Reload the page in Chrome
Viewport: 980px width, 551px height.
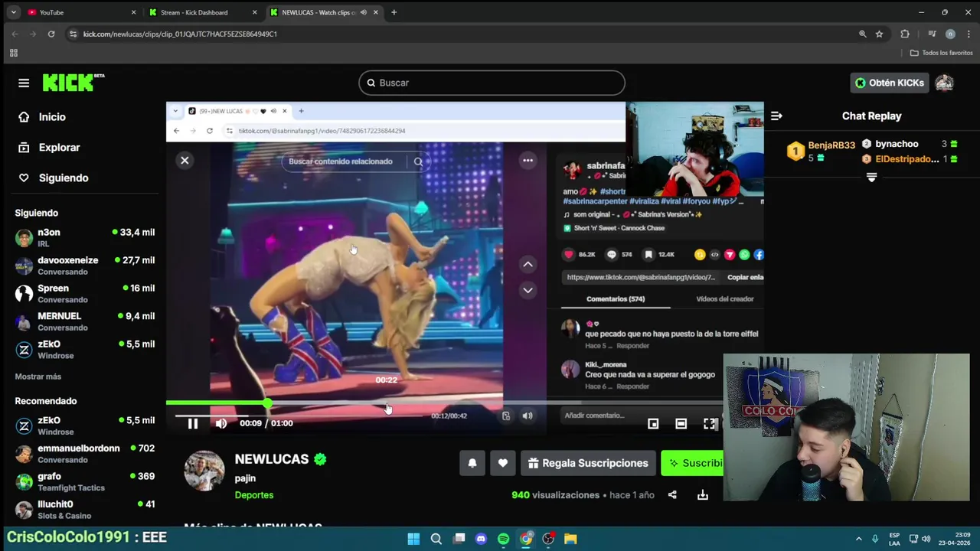(x=51, y=34)
